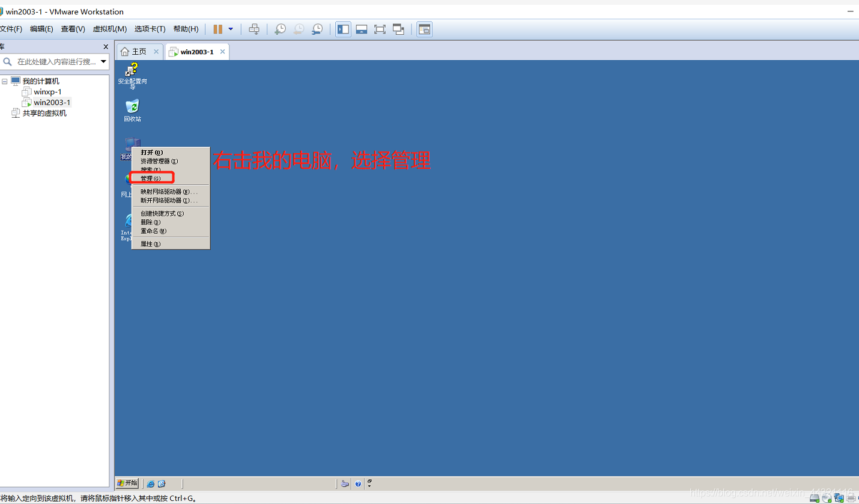This screenshot has width=859, height=504.
Task: Choose 资源管理器(X) from the context menu
Action: [171, 161]
